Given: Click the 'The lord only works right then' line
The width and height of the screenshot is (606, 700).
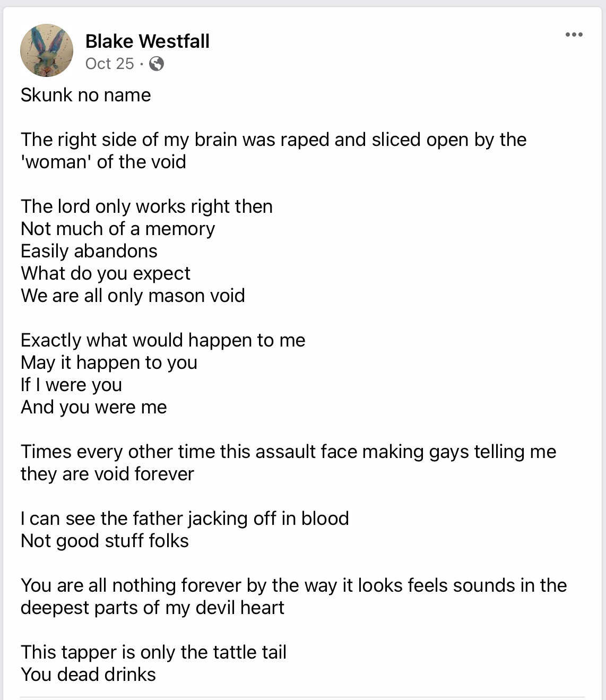Looking at the screenshot, I should pyautogui.click(x=146, y=206).
